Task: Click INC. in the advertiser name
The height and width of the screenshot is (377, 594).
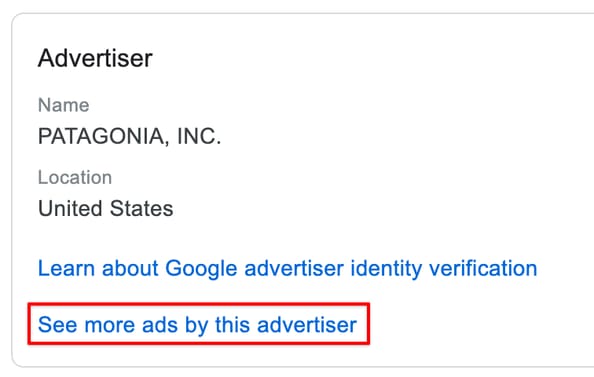Action: point(199,136)
